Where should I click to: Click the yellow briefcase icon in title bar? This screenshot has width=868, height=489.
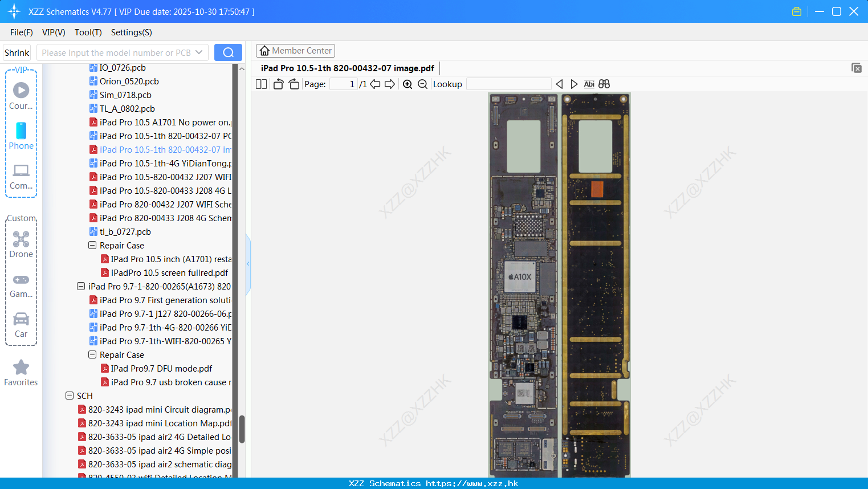[x=797, y=11]
